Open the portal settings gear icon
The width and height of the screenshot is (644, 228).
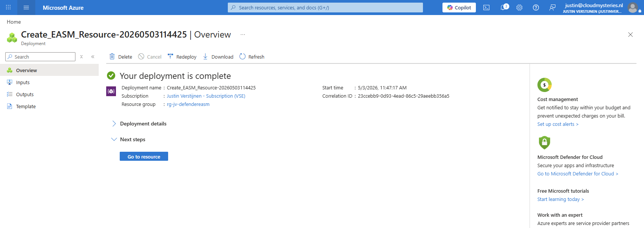519,8
